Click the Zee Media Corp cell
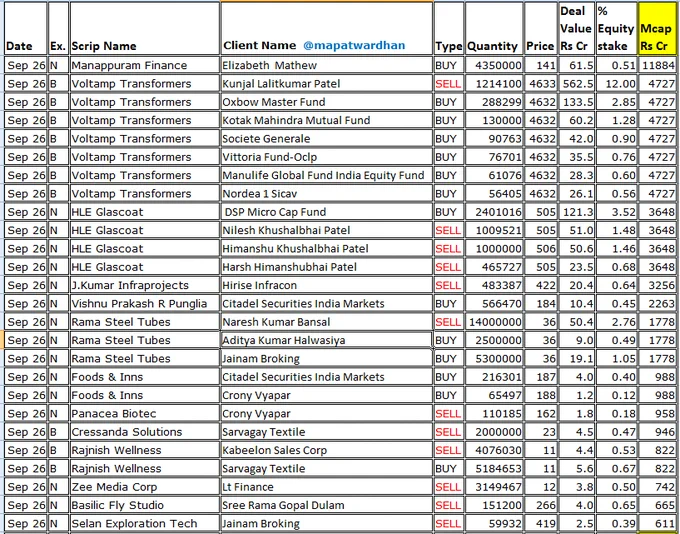The height and width of the screenshot is (534, 680). click(x=144, y=487)
